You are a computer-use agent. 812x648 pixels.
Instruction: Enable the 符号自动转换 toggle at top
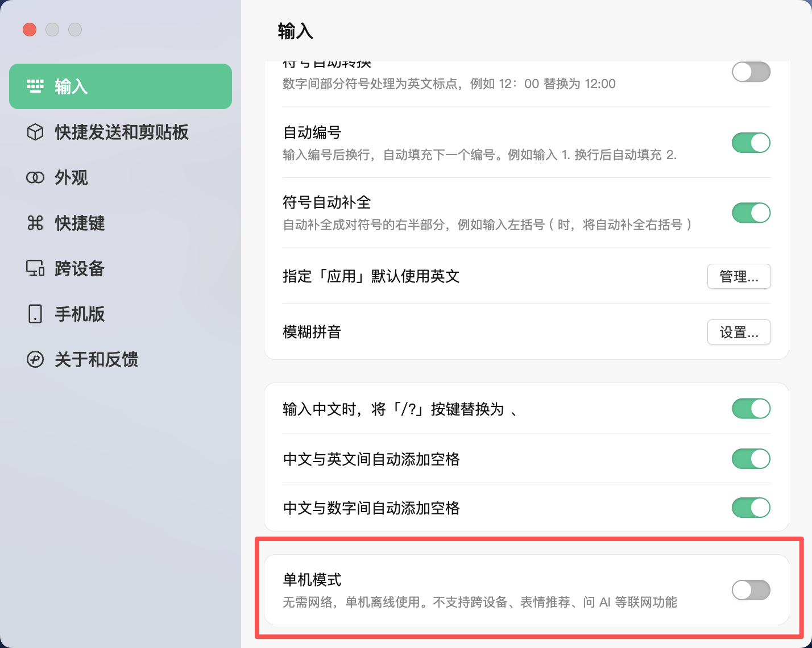click(x=751, y=72)
